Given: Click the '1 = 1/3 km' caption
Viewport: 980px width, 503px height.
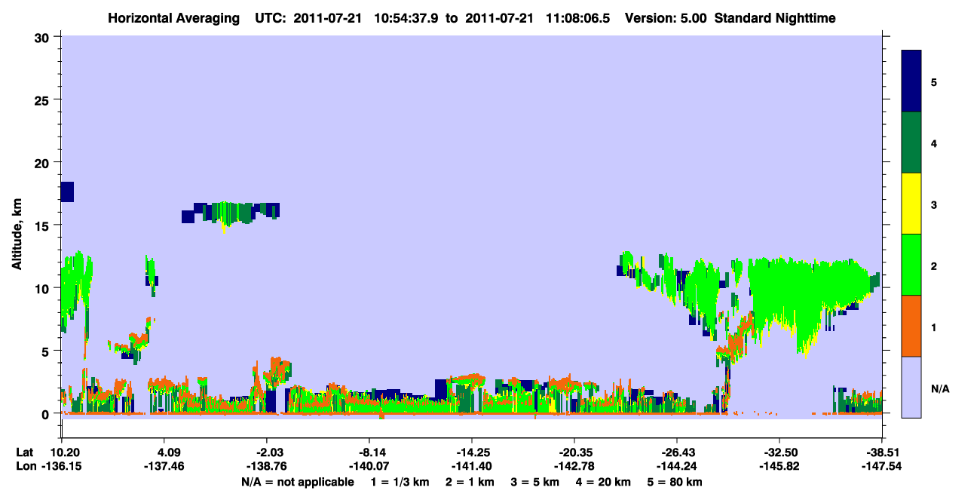Looking at the screenshot, I should point(401,482).
